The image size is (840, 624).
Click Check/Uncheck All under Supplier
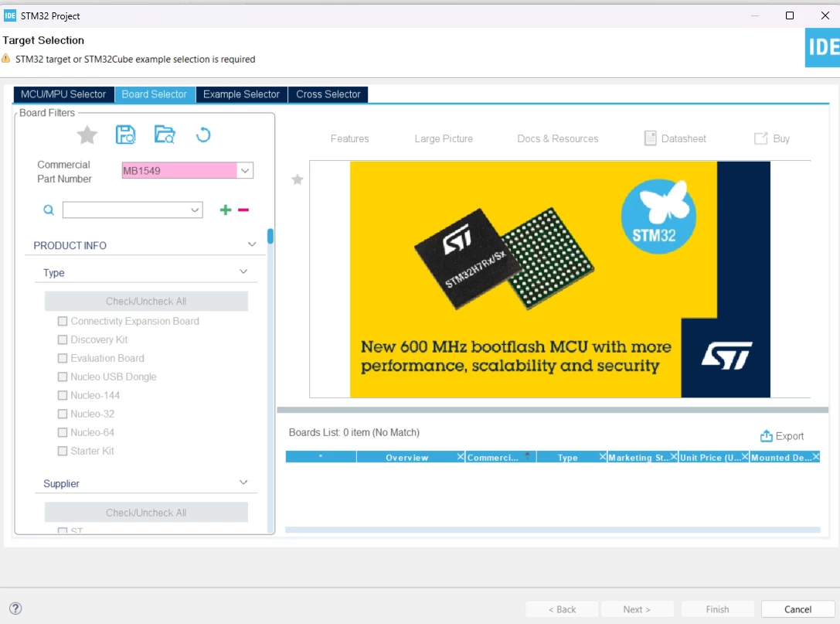146,513
